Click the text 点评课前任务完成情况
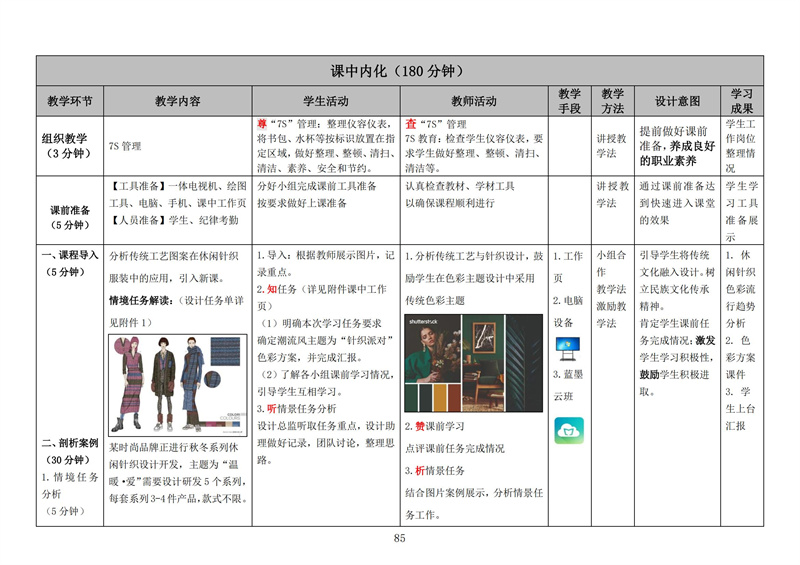 tap(455, 448)
